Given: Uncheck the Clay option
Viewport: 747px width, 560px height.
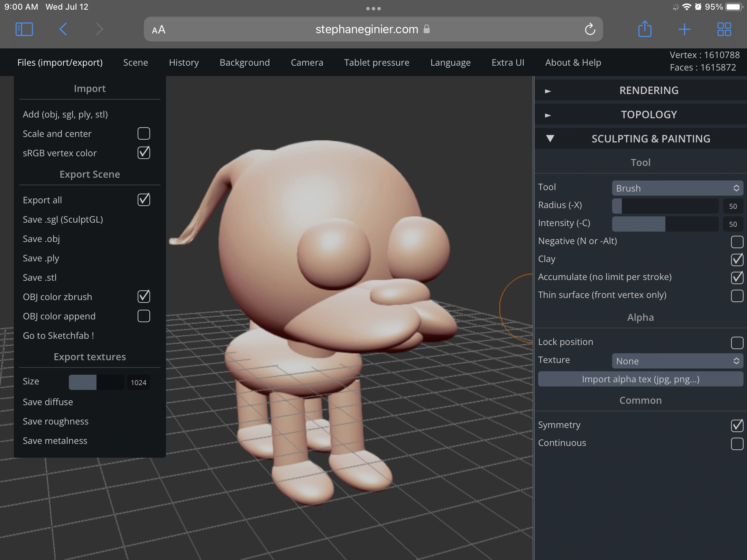Looking at the screenshot, I should (x=737, y=259).
